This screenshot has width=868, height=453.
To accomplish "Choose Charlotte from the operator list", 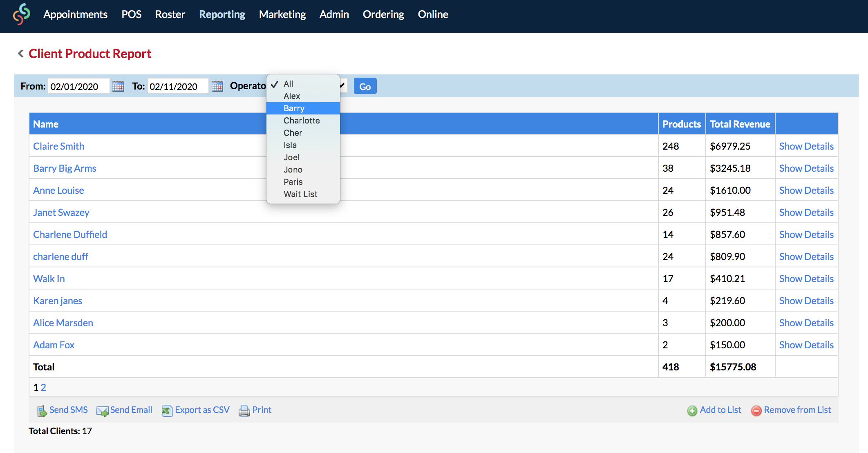I will coord(303,121).
